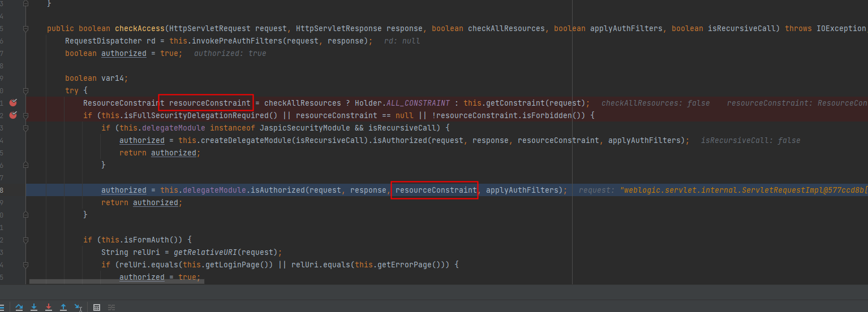The image size is (868, 312).
Task: Click the Trace Current Stream Chain icon
Action: [111, 307]
